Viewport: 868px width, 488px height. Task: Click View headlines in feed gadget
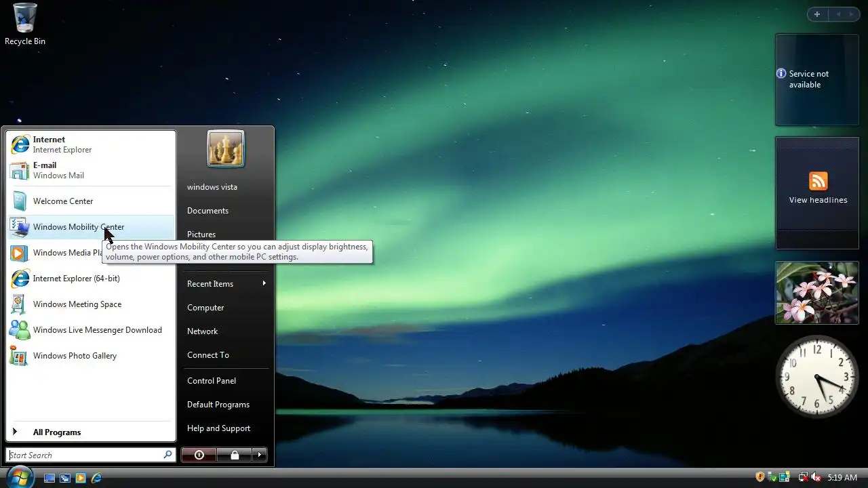[818, 200]
